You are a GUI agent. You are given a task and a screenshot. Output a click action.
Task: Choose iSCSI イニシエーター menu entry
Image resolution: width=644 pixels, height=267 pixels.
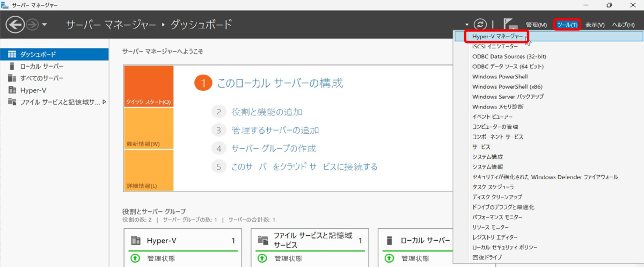tap(548, 46)
